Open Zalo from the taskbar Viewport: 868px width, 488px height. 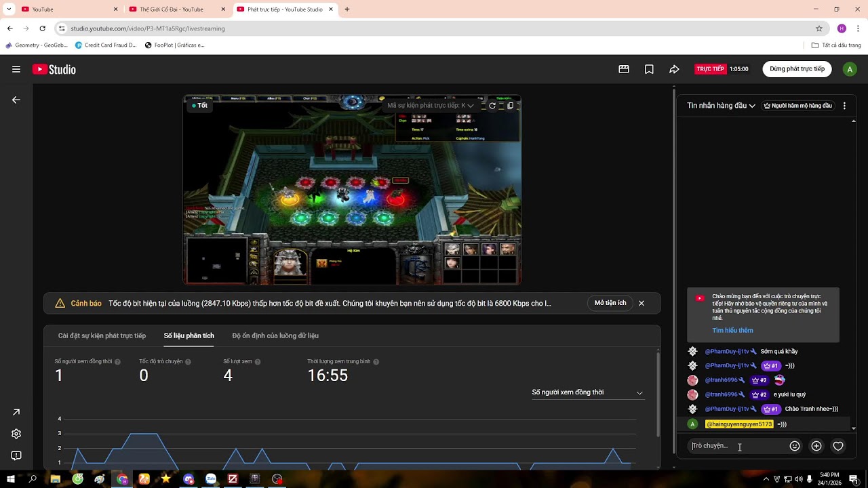pyautogui.click(x=210, y=479)
